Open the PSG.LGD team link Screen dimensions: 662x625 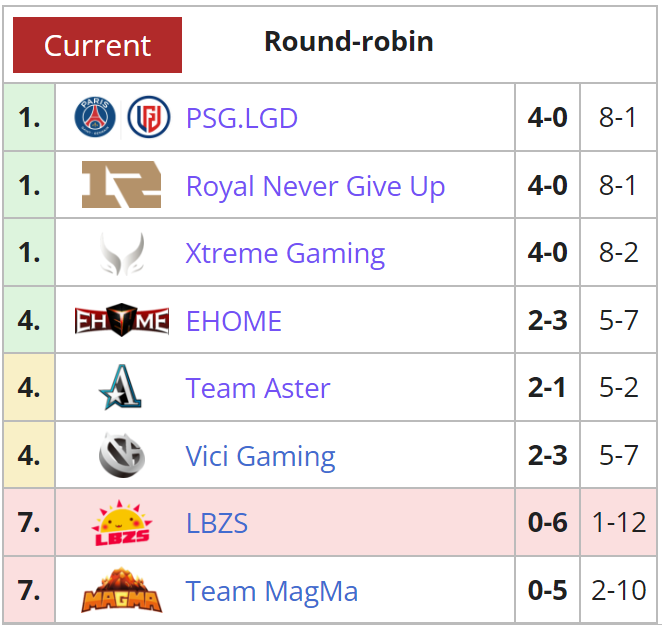click(242, 118)
